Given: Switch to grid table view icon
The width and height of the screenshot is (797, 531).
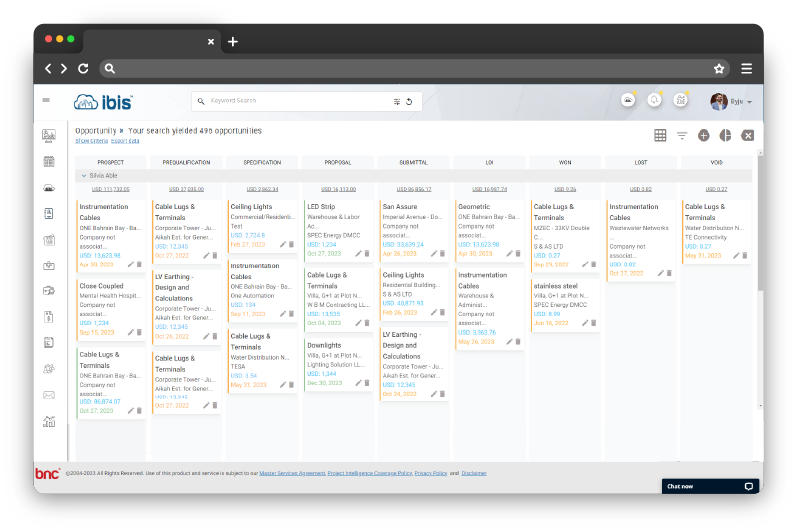Looking at the screenshot, I should coord(660,135).
